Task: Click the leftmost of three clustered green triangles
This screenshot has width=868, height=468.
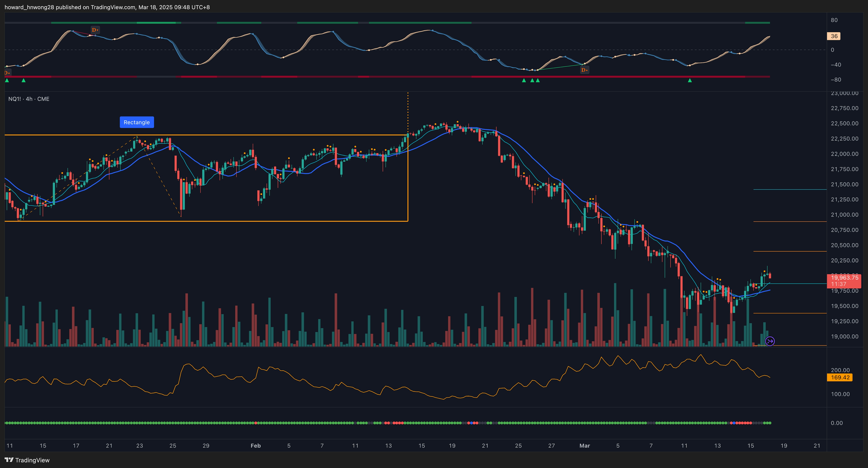Action: pos(524,80)
